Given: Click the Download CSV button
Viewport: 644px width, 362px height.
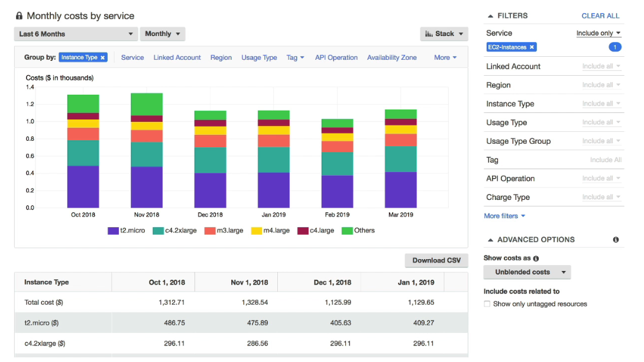Looking at the screenshot, I should coord(436,260).
